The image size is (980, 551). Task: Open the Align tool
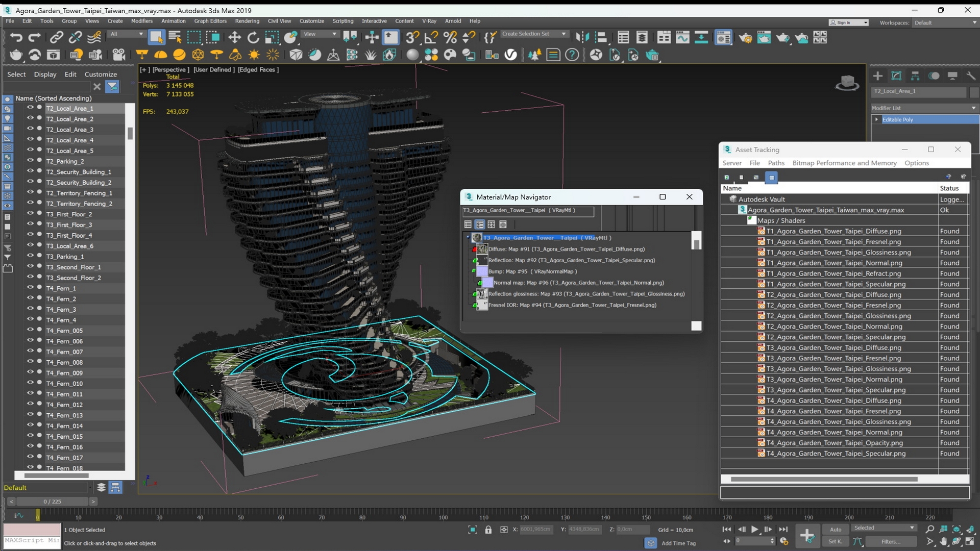point(601,37)
